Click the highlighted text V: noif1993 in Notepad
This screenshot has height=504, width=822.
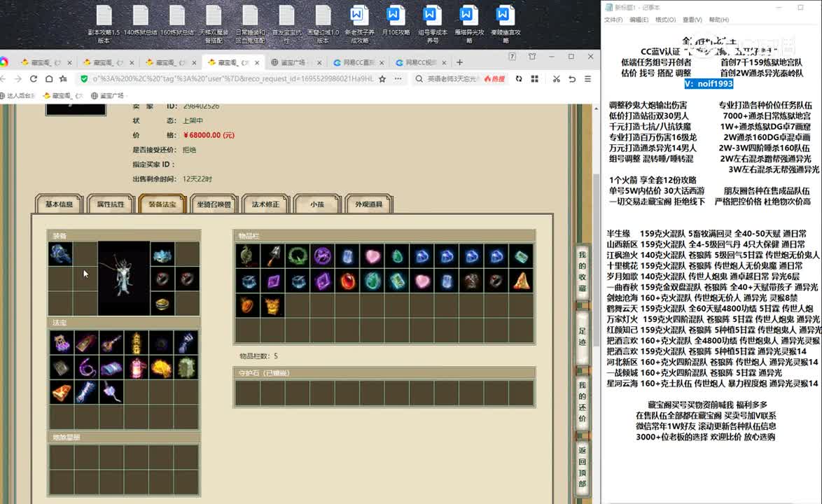click(709, 84)
